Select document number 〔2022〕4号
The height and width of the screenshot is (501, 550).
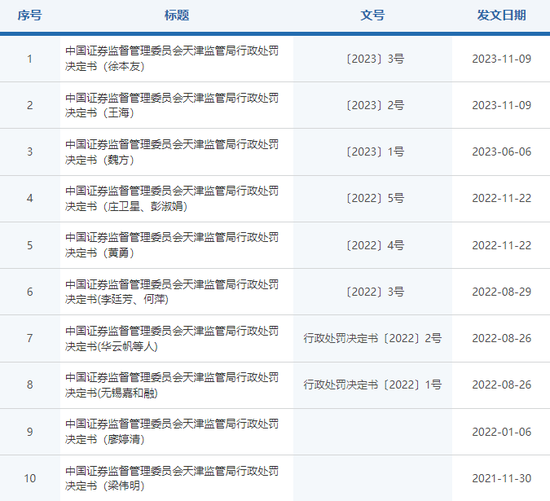coord(375,245)
